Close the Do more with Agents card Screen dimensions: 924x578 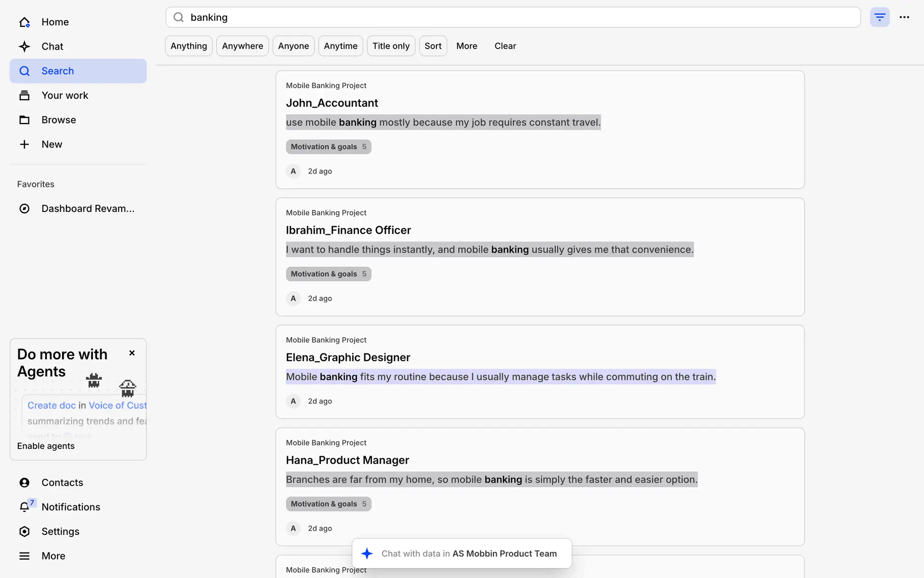point(132,353)
